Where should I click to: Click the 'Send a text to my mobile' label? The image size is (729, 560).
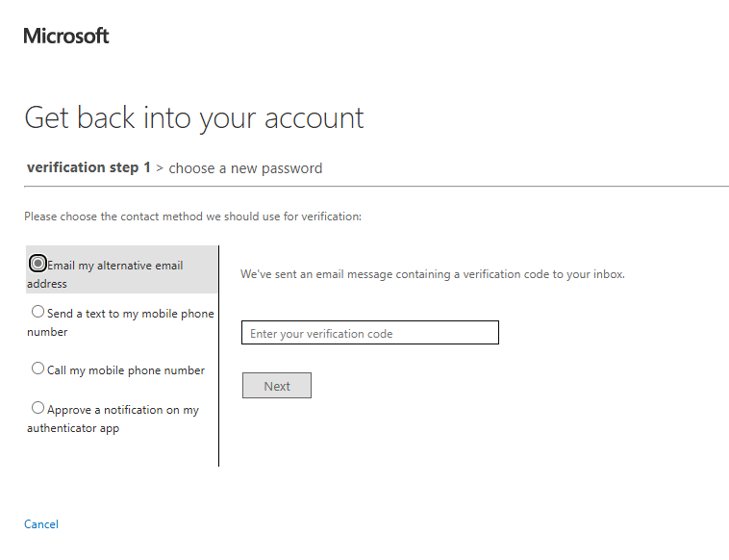click(x=130, y=314)
